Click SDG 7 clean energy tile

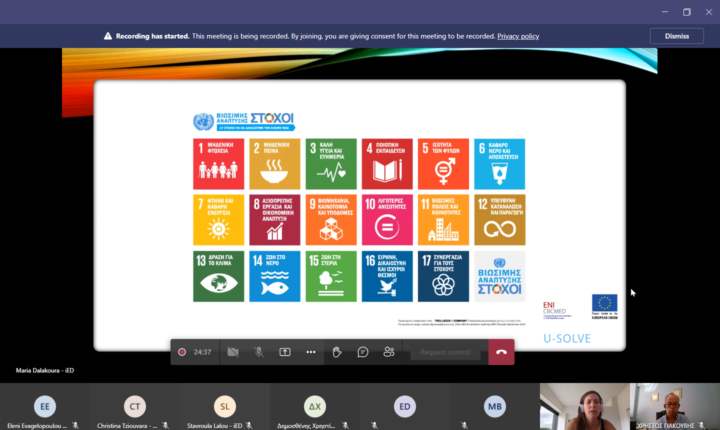click(219, 220)
